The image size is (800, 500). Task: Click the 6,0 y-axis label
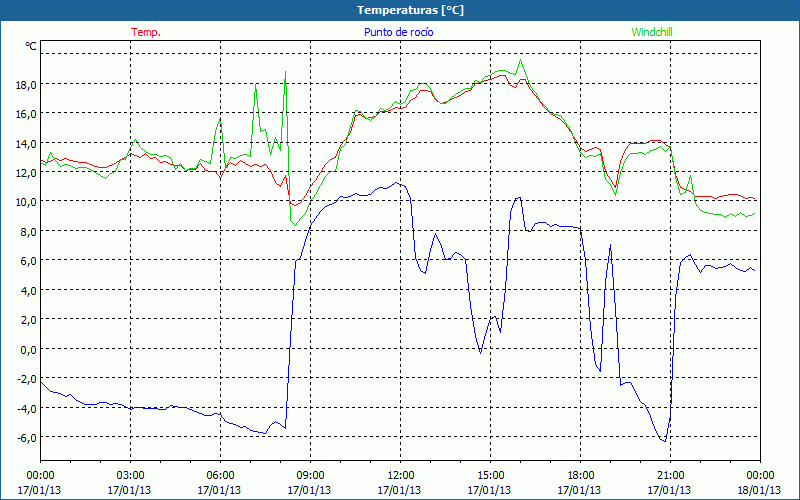tap(29, 261)
